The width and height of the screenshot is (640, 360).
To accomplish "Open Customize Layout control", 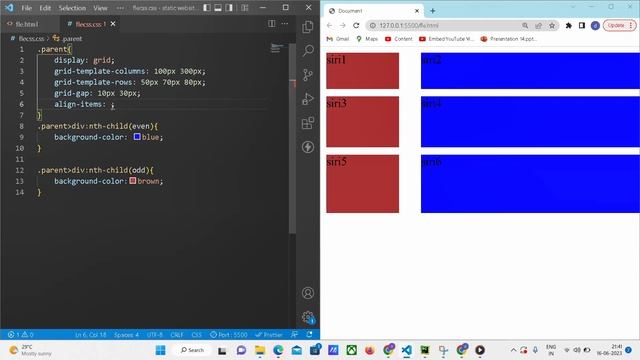I will coord(244,8).
